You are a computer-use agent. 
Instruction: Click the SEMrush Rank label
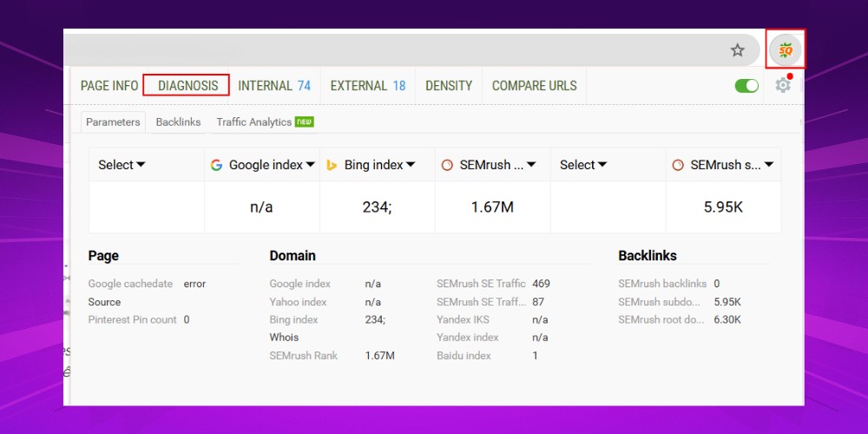[303, 355]
